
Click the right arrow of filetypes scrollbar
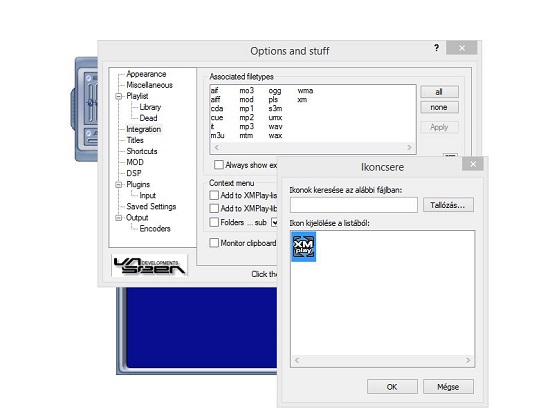[x=409, y=147]
